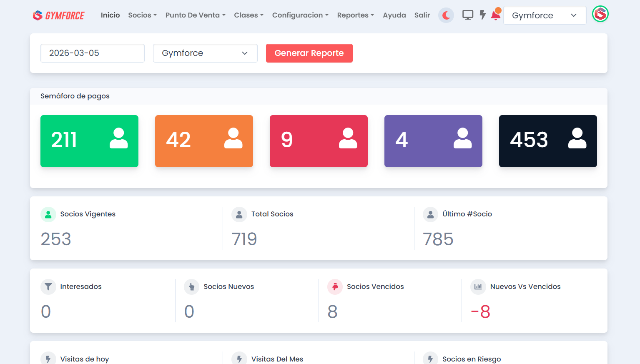This screenshot has width=640, height=364.
Task: Click the chart icon beside Nuevos Vs Vencidos
Action: [478, 286]
